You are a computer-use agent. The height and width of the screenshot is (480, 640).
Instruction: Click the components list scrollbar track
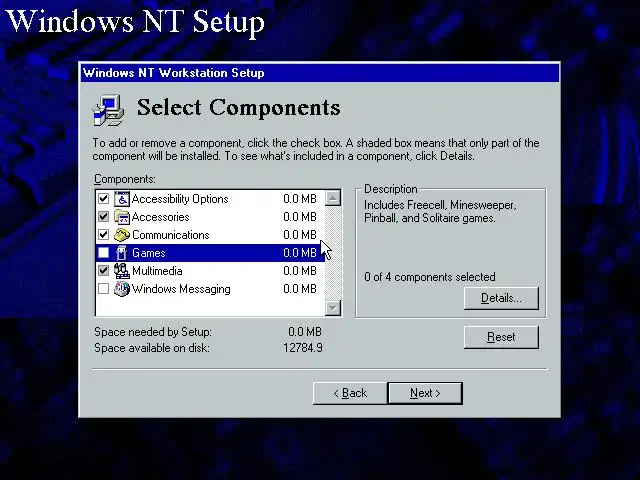pos(333,253)
